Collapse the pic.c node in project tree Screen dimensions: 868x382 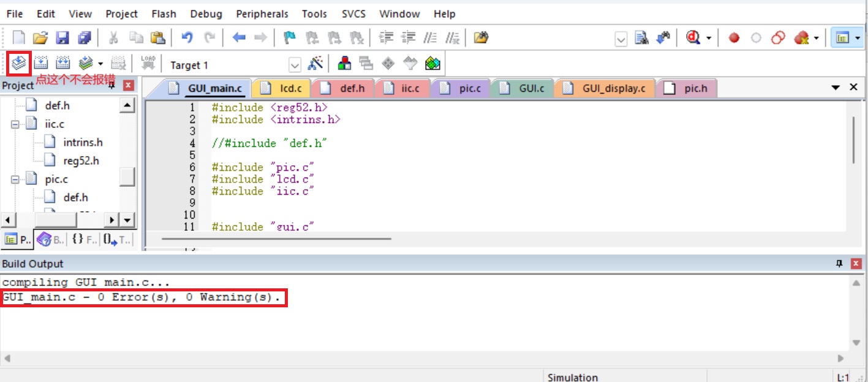15,179
